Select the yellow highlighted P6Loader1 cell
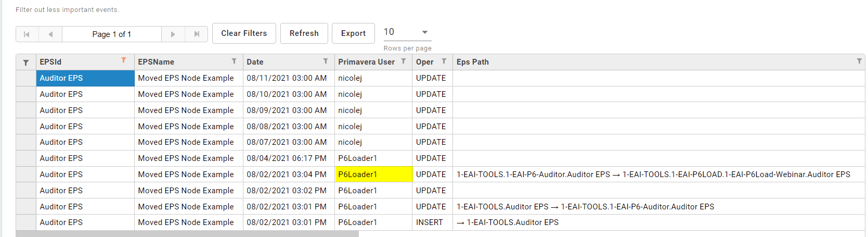Image resolution: width=868 pixels, height=237 pixels. click(x=373, y=174)
